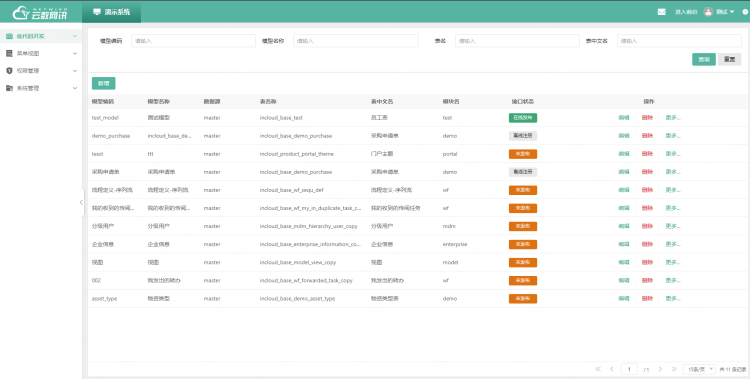Go to the first page of results
The width and height of the screenshot is (750, 379).
598,369
